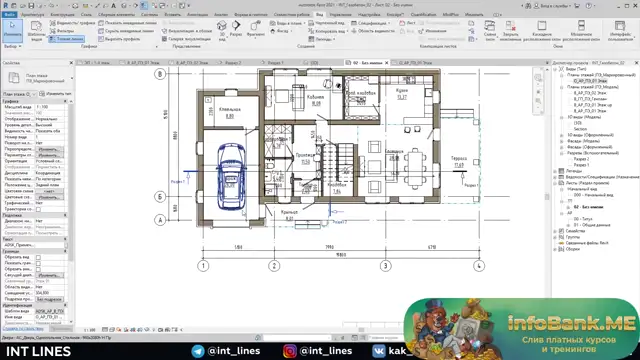This screenshot has width=640, height=360.
Task: Create a 3D view from the ribbon
Action: tap(222, 31)
